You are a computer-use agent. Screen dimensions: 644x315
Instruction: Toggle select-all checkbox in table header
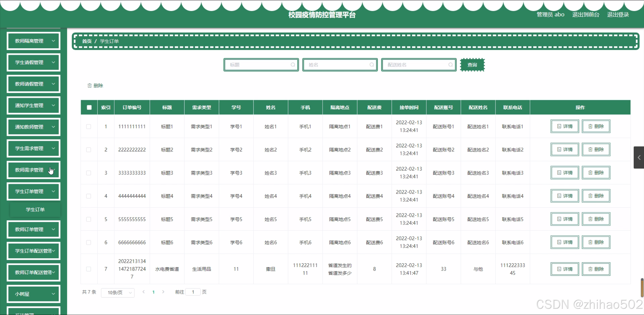coord(89,107)
